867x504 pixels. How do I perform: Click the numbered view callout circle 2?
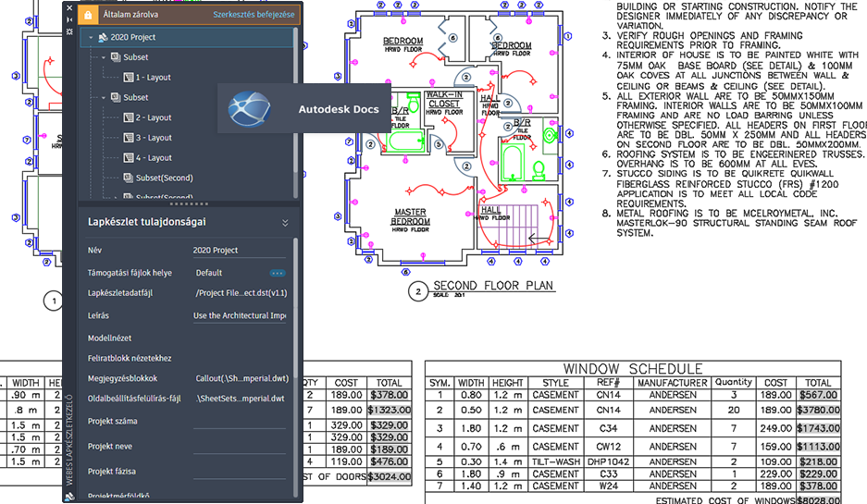pos(418,291)
